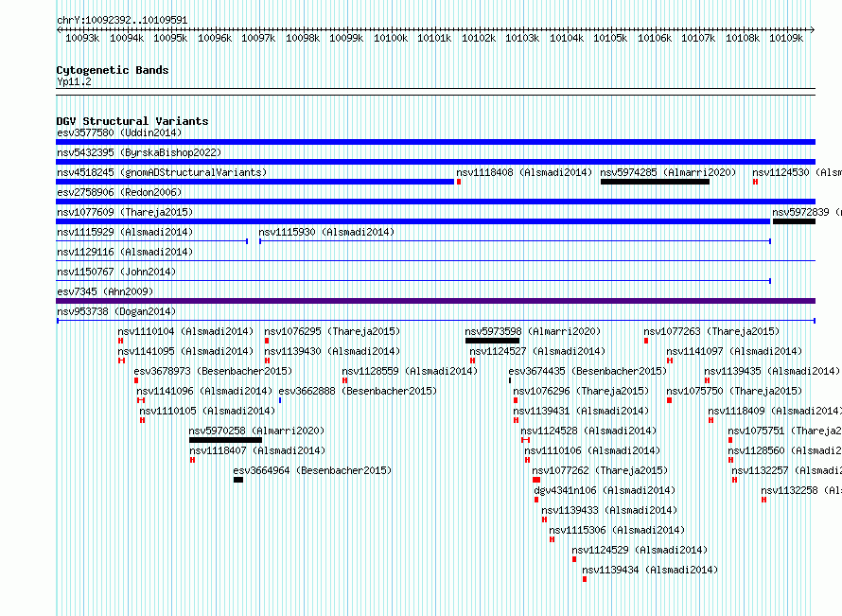
Task: Click nsv1139430 (Alsmadi2014) label
Action: 332,351
